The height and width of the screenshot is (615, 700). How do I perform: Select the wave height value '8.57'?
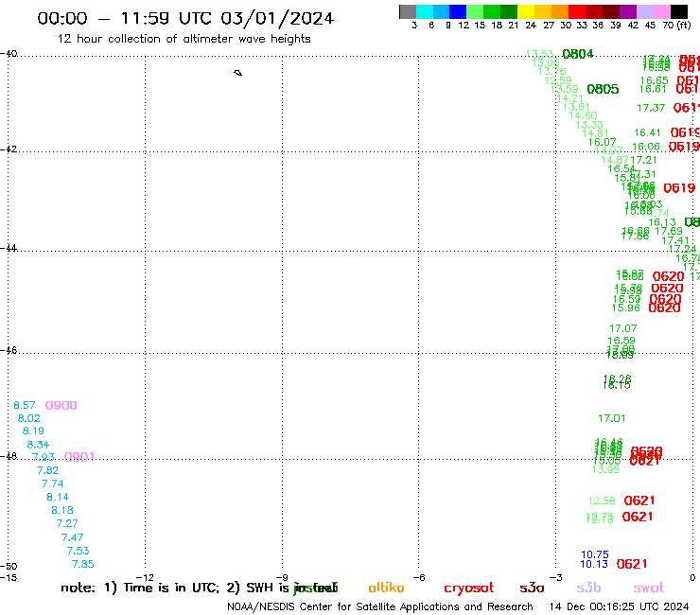[24, 405]
